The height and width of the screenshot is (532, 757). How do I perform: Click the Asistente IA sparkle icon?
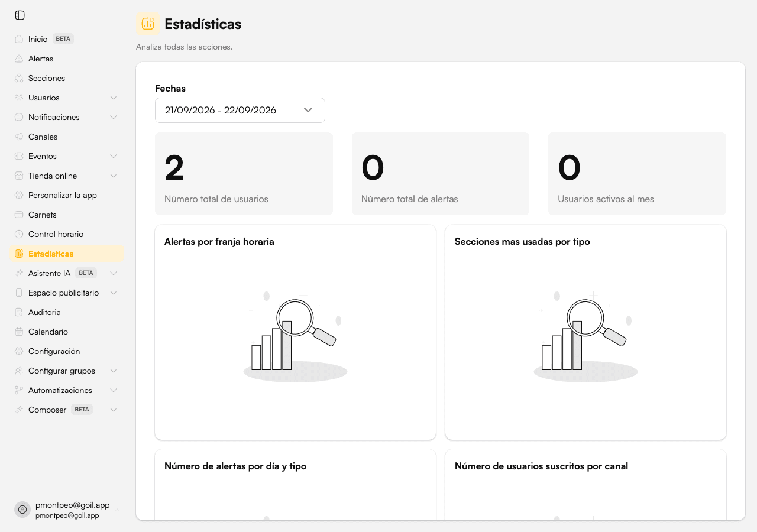tap(19, 273)
